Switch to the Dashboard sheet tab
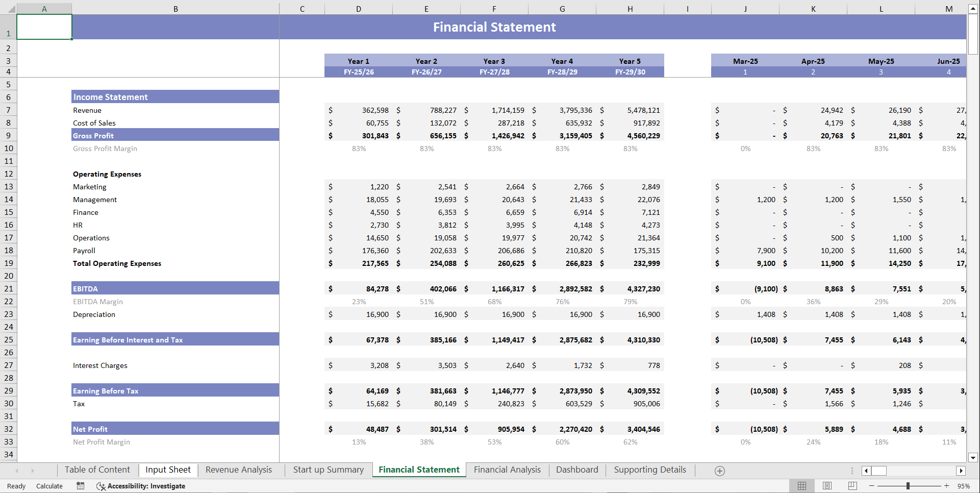Screen dimensions: 980x493 pyautogui.click(x=576, y=470)
